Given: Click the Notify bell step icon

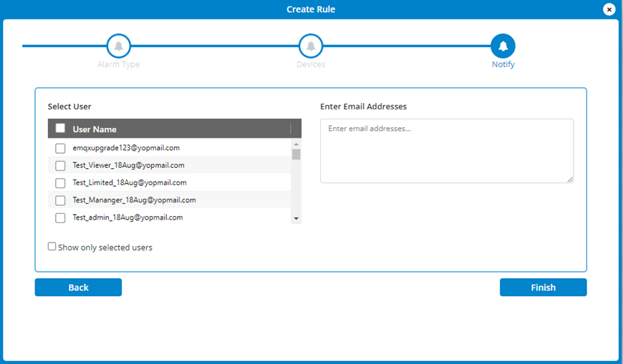Looking at the screenshot, I should coord(503,46).
